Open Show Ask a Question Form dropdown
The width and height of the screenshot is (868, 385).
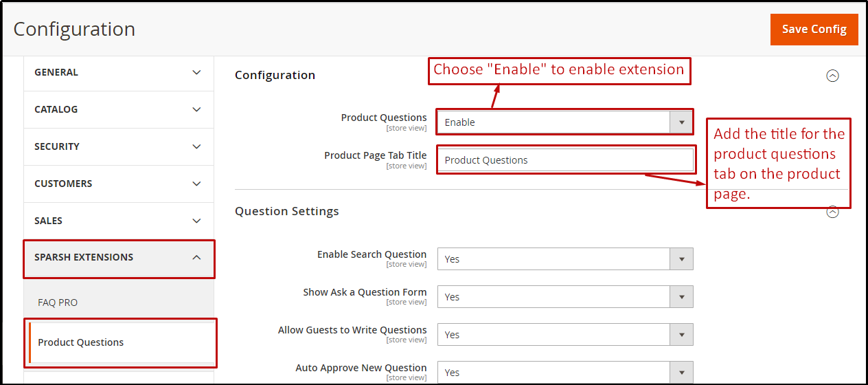tap(564, 297)
